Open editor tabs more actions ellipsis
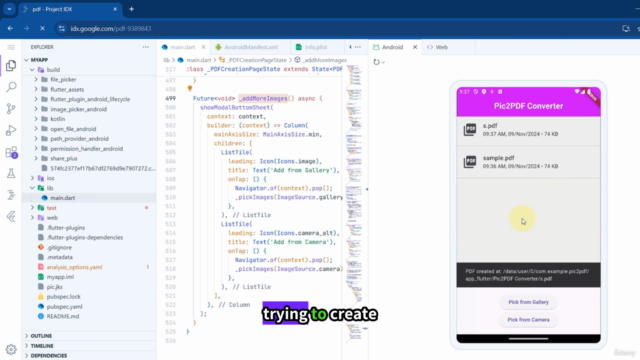 click(x=358, y=47)
